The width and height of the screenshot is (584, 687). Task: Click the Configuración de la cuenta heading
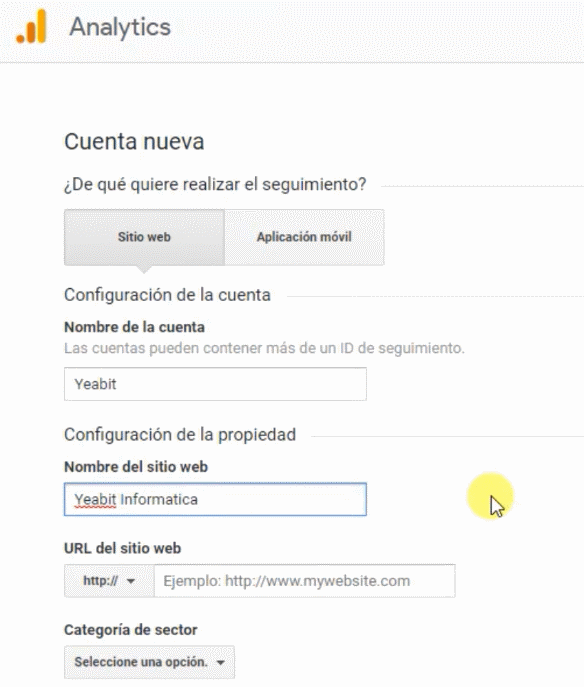pos(167,295)
